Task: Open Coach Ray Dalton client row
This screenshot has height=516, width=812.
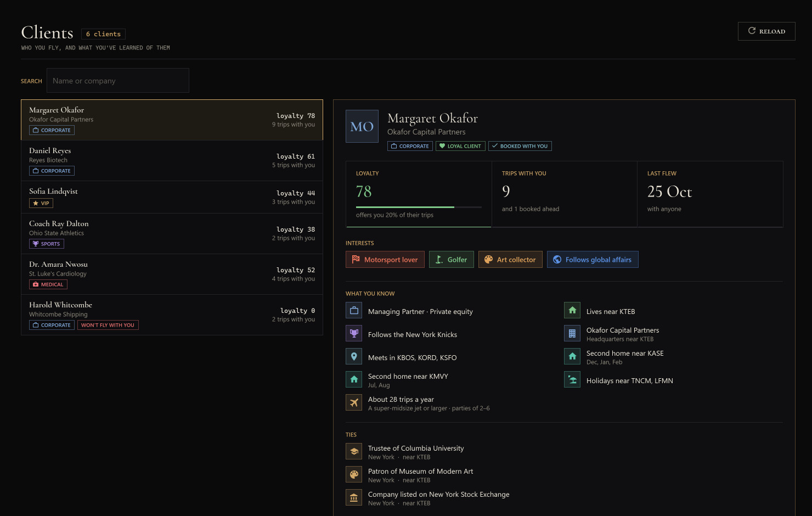Action: [x=172, y=234]
